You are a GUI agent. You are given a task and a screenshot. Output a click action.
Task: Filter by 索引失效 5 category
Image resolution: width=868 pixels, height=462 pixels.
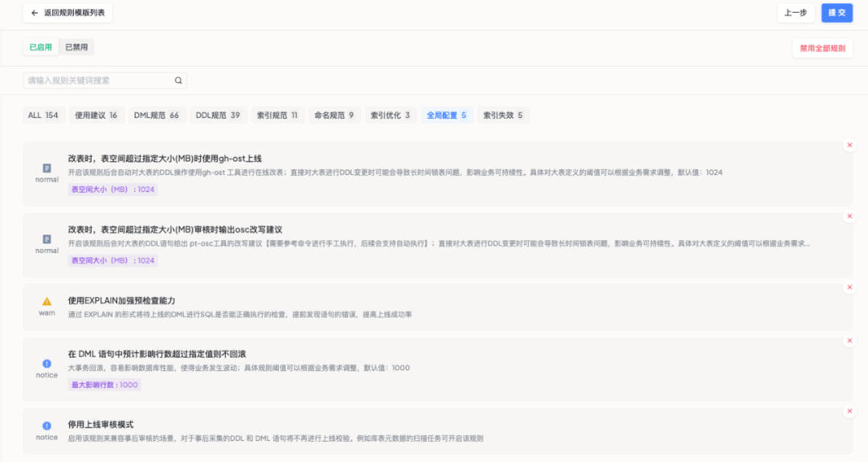[503, 115]
